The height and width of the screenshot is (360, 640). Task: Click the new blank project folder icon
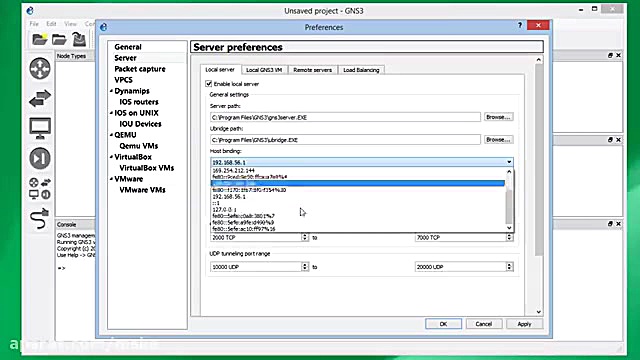(x=40, y=39)
